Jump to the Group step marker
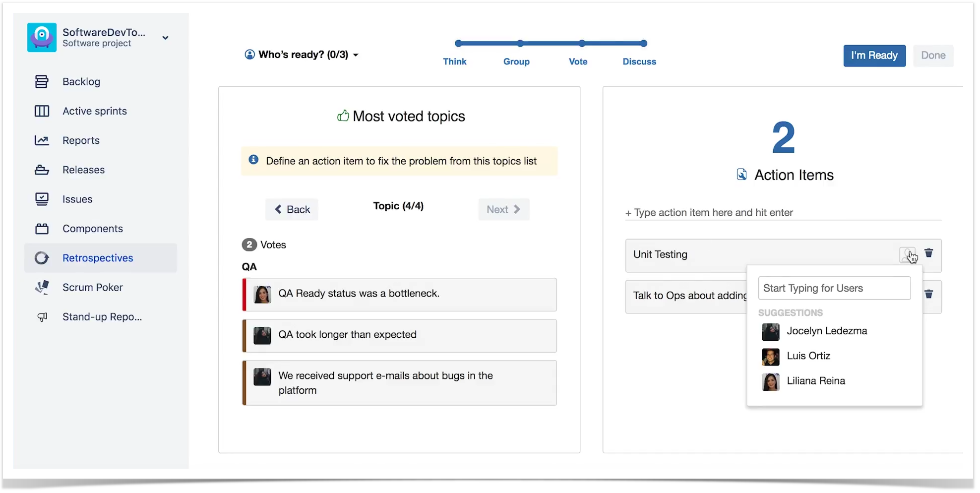The width and height of the screenshot is (980, 493). coord(520,44)
